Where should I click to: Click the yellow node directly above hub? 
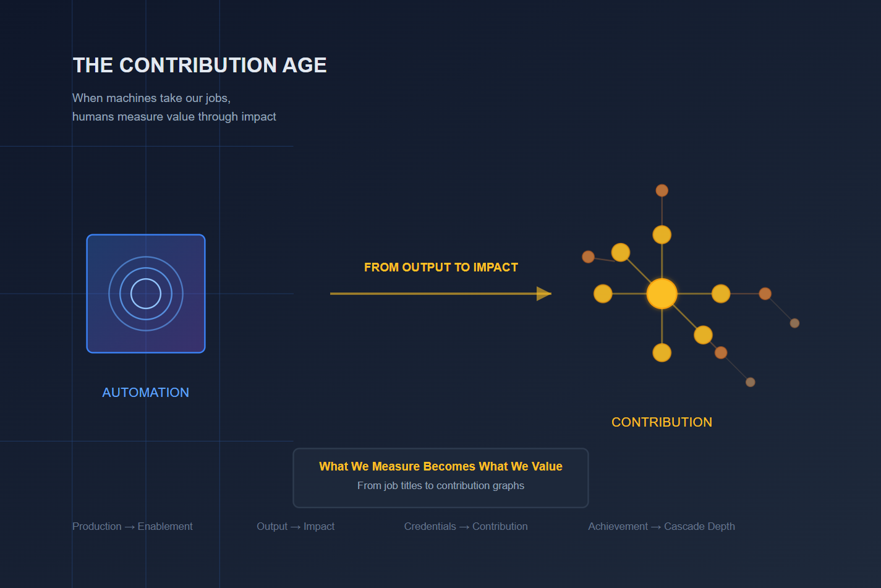pos(662,235)
